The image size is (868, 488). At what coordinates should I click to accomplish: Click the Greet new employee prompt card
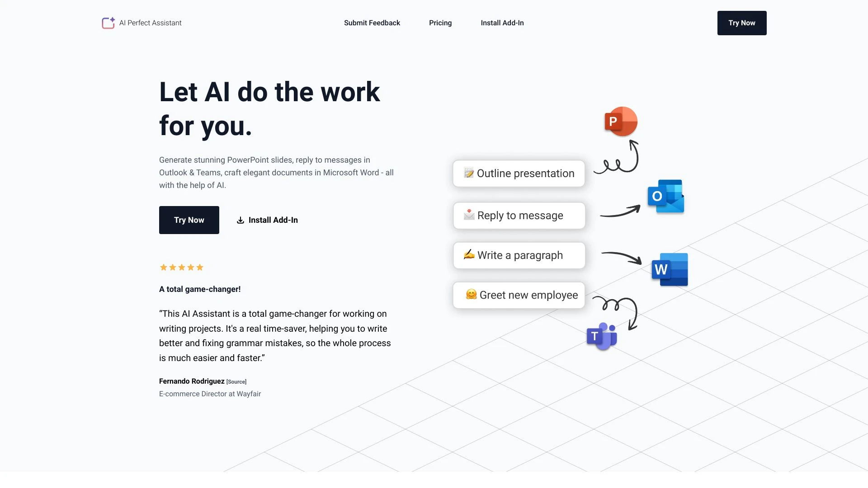click(519, 294)
